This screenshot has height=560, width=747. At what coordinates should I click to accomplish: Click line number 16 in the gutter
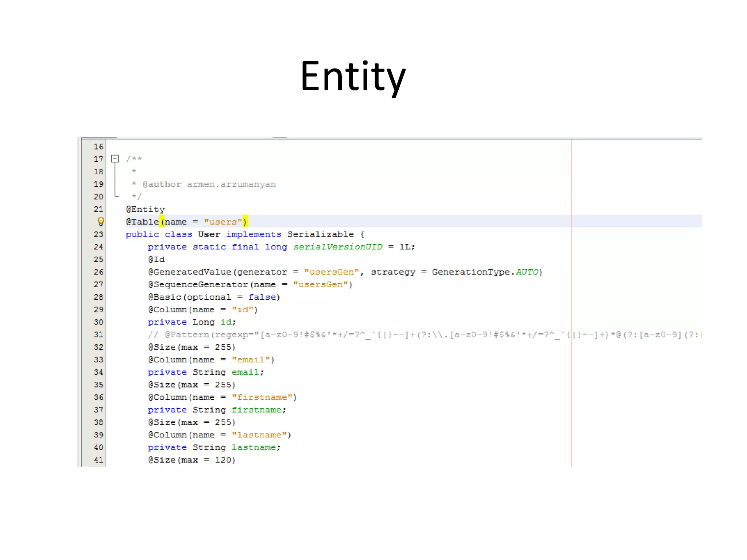coord(98,147)
